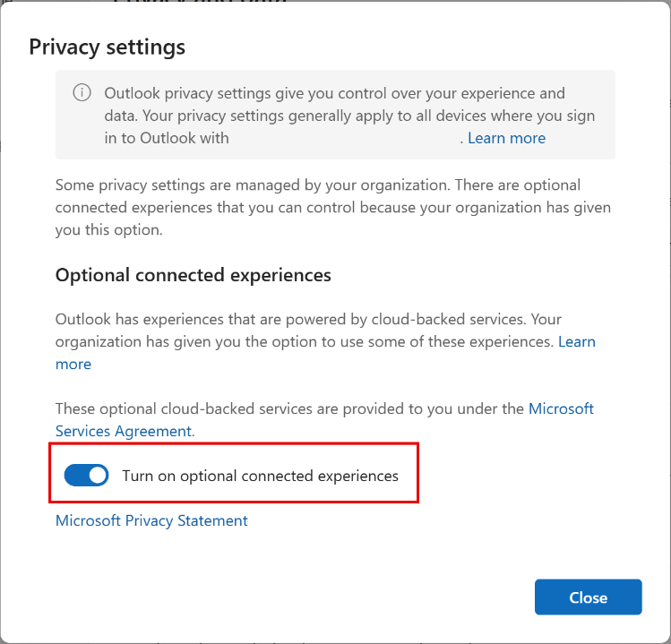Disable the optional connected experiences toggle

tap(86, 476)
